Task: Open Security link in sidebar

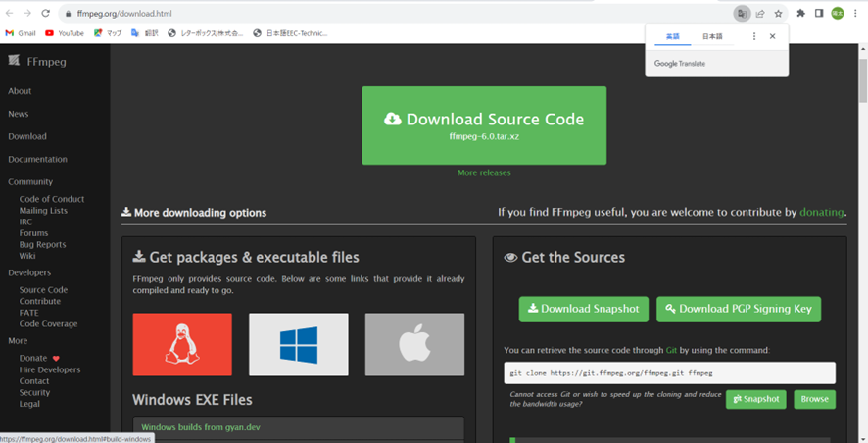Action: 34,392
